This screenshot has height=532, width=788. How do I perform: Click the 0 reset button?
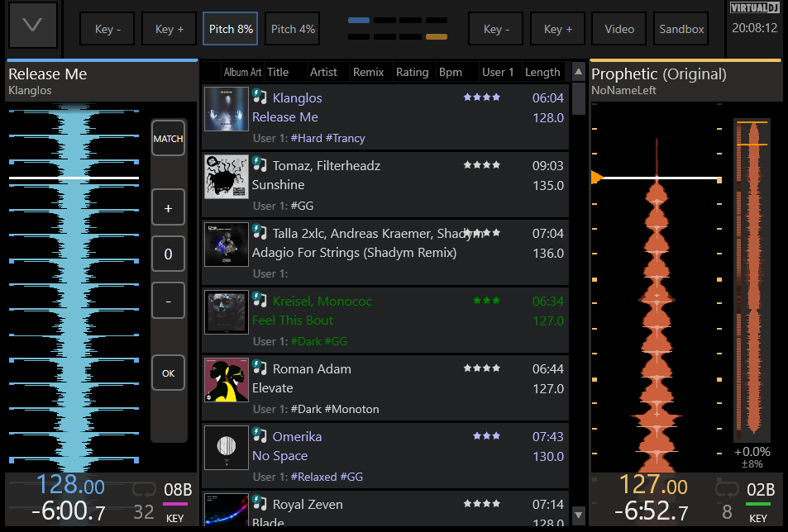point(169,254)
